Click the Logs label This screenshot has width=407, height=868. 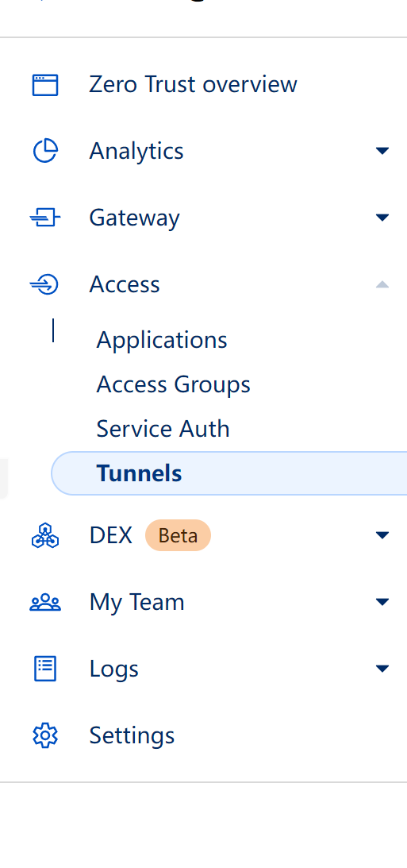114,669
